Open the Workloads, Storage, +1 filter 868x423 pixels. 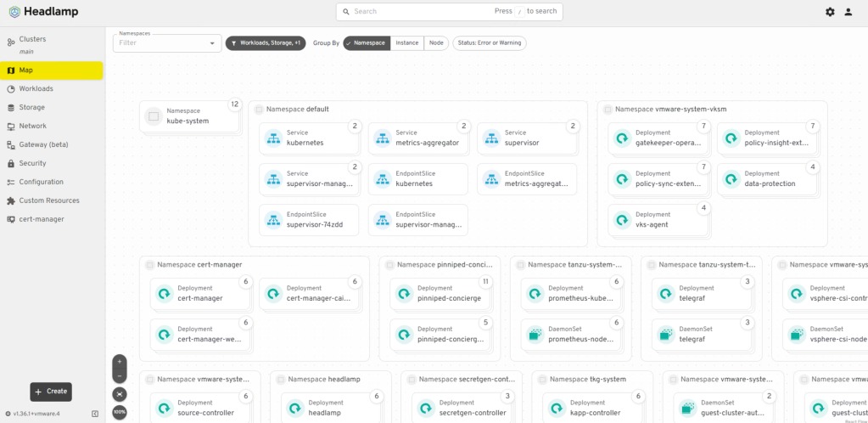(266, 43)
